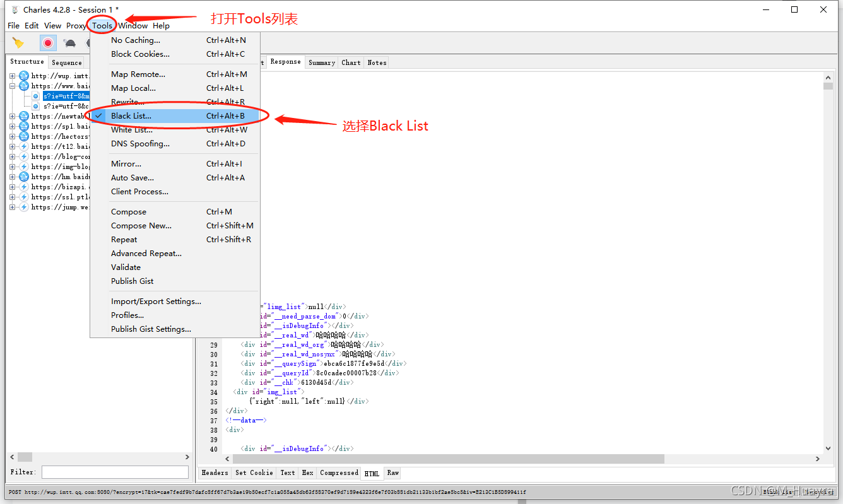Open the File menu
Image resolution: width=843 pixels, height=504 pixels.
13,26
